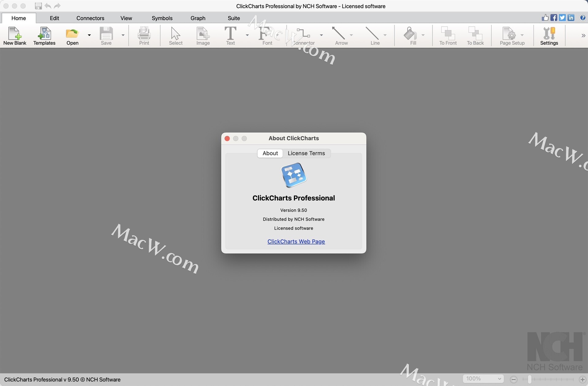The image size is (588, 386).
Task: Click the redo arrow in title bar
Action: click(x=57, y=6)
